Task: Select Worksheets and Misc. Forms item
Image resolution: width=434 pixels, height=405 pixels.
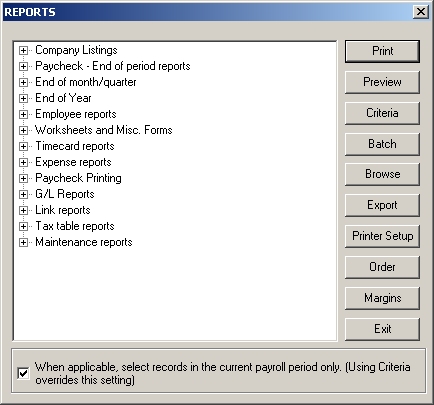Action: (x=104, y=130)
